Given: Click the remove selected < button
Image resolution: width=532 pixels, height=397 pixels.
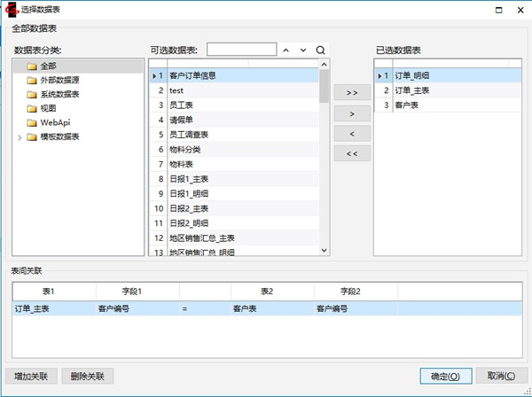Looking at the screenshot, I should pos(352,133).
